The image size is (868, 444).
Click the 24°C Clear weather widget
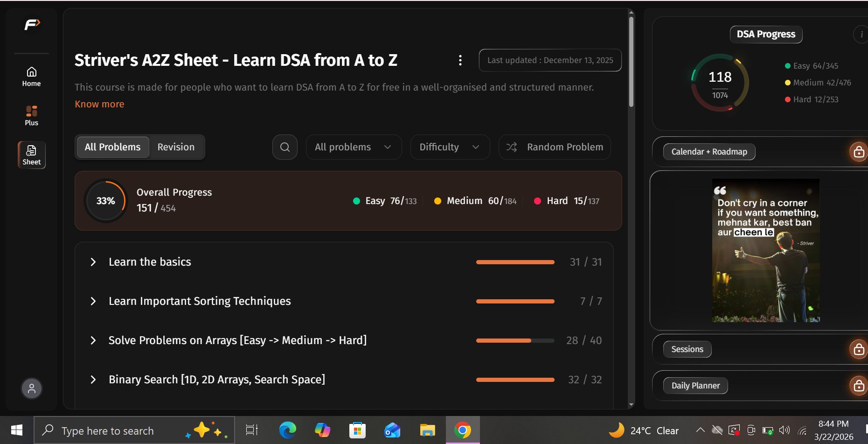[644, 430]
